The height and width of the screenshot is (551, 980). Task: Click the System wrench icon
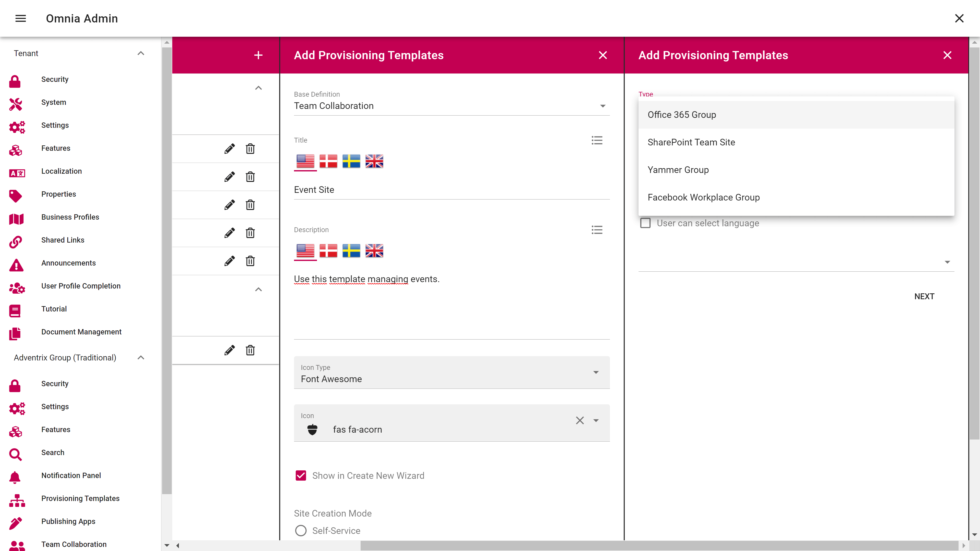click(x=16, y=104)
